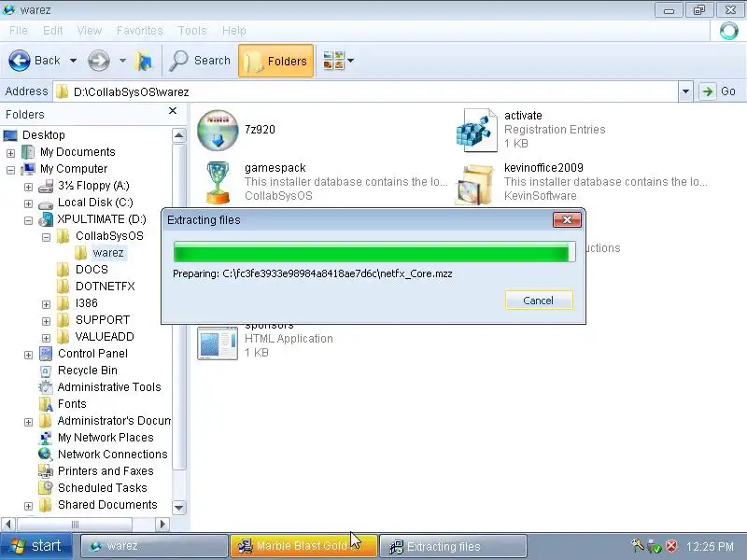Click the Scheduled Tasks icon
747x560 pixels.
pos(46,488)
